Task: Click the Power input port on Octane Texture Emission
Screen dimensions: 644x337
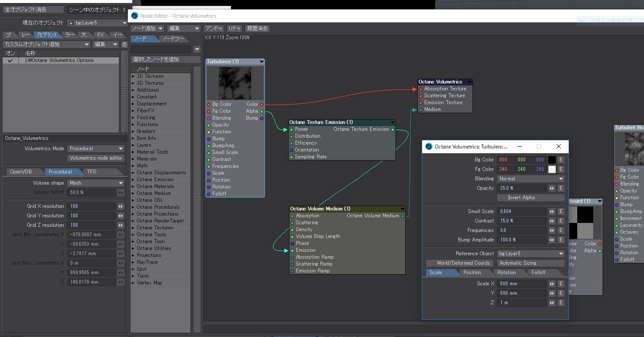Action: [292, 129]
